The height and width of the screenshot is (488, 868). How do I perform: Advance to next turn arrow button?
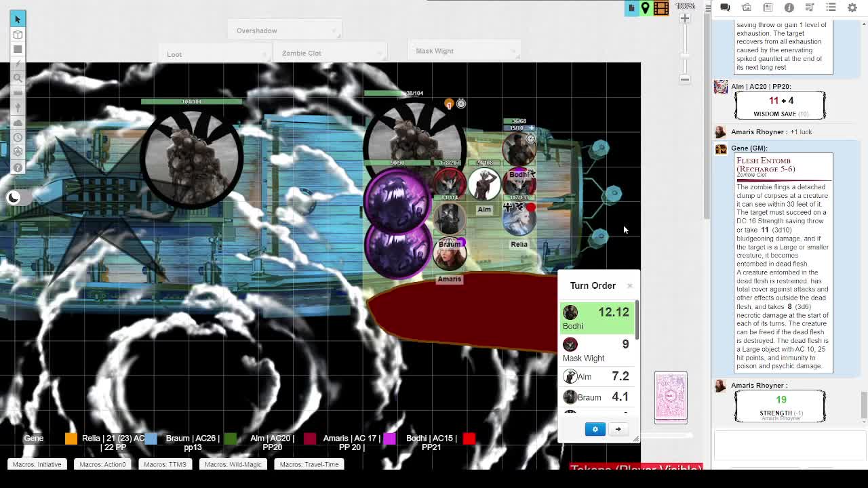pos(618,429)
